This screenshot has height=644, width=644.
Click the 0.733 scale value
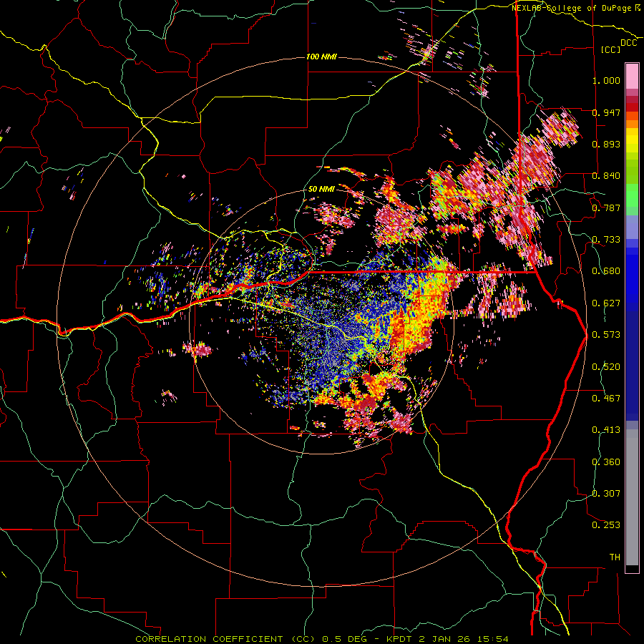[x=606, y=240]
